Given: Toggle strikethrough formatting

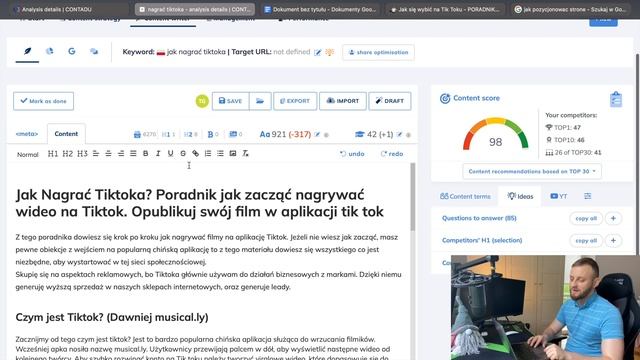Looking at the screenshot, I should pyautogui.click(x=183, y=154).
